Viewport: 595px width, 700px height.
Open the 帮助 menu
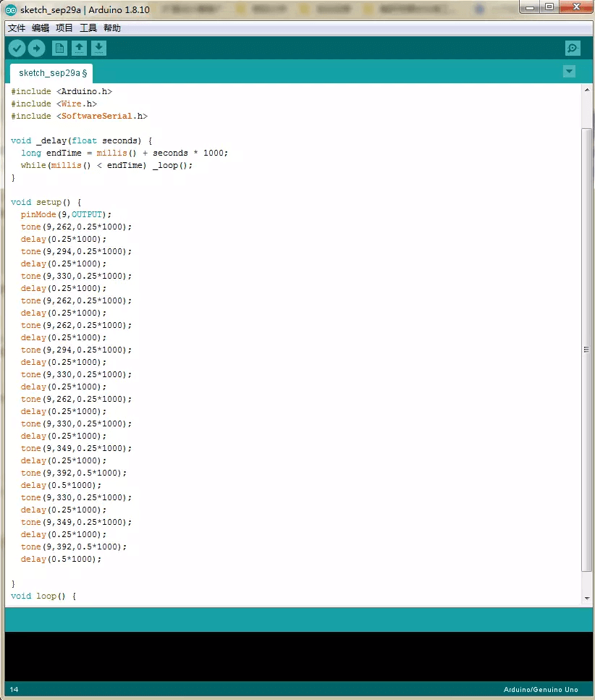pos(112,28)
